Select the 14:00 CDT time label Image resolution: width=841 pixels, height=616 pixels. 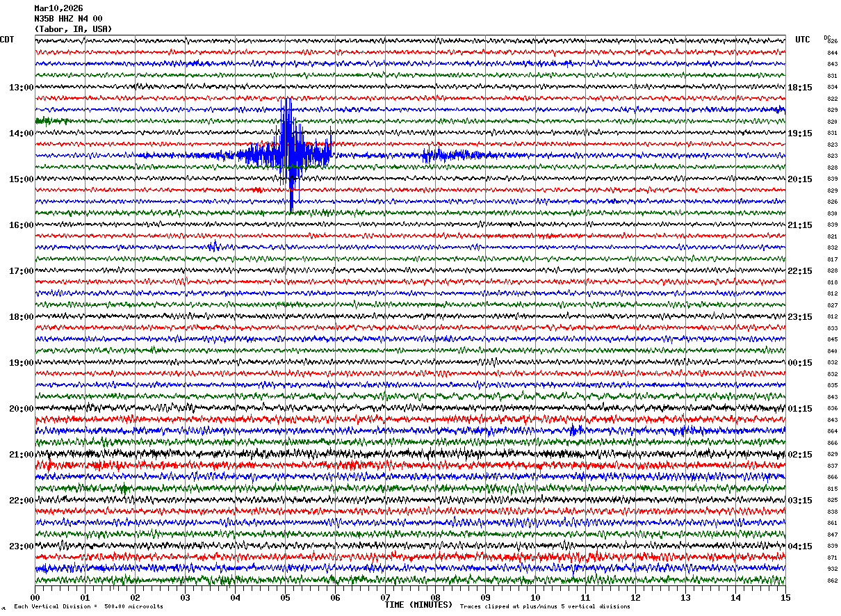(x=21, y=133)
